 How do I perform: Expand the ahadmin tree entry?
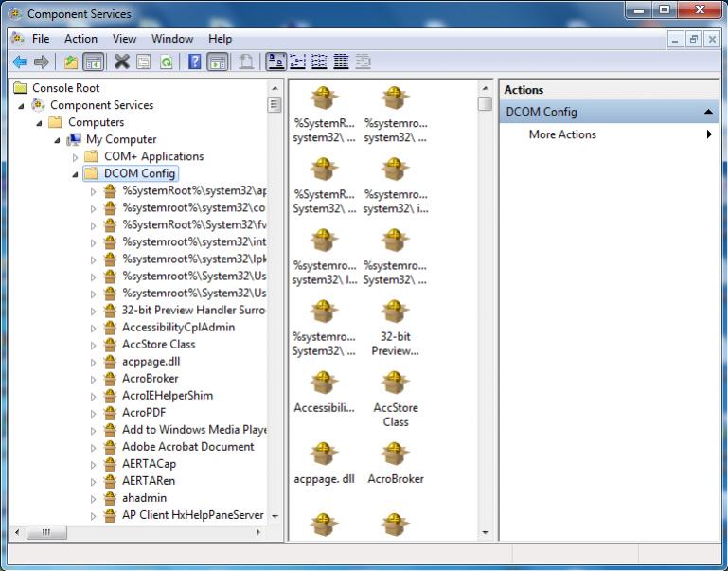(x=94, y=499)
